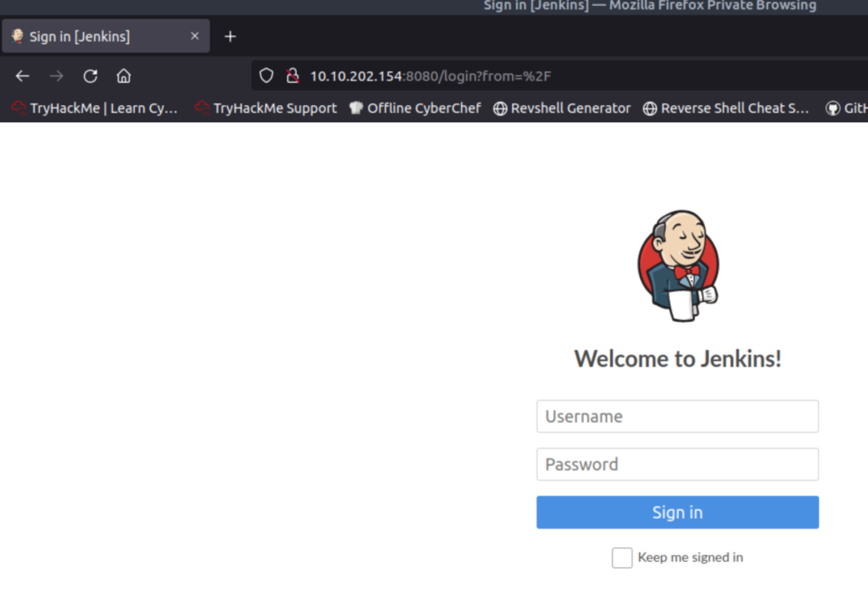Viewport: 868px width, 589px height.
Task: Focus the Password field
Action: click(x=677, y=464)
